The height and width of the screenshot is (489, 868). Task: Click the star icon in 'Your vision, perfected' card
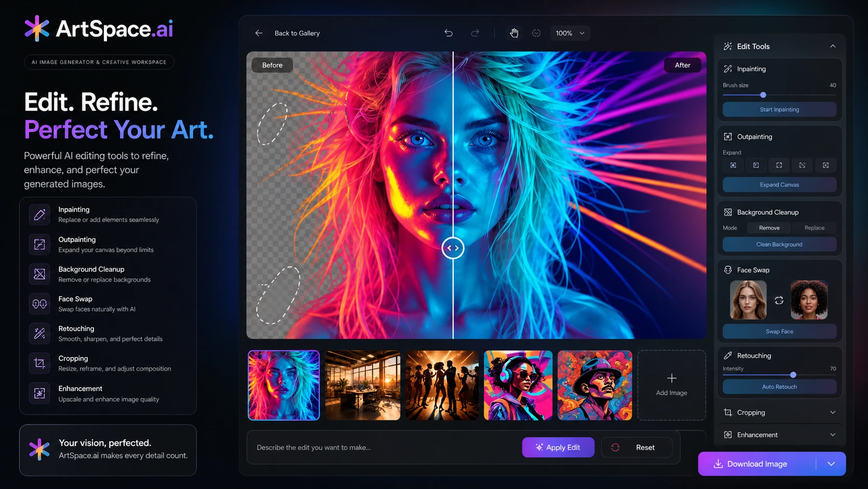point(39,450)
